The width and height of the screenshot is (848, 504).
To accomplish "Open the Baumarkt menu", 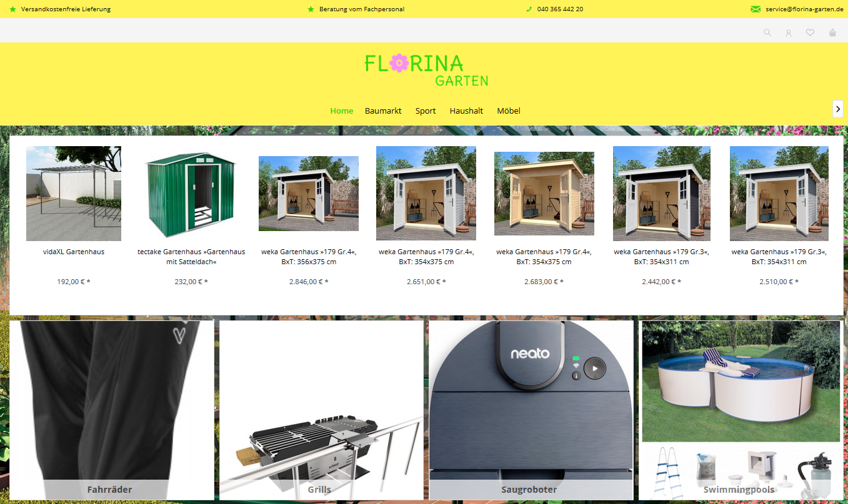I will pos(383,111).
